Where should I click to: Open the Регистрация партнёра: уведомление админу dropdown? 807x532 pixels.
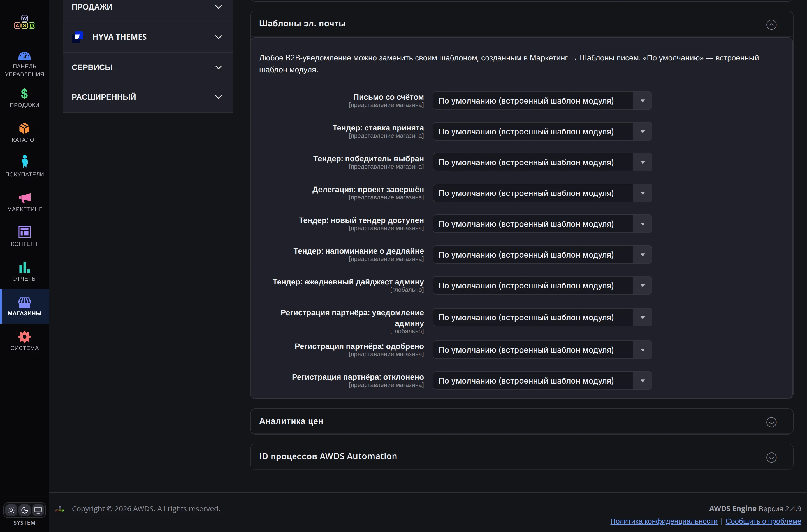coord(542,318)
